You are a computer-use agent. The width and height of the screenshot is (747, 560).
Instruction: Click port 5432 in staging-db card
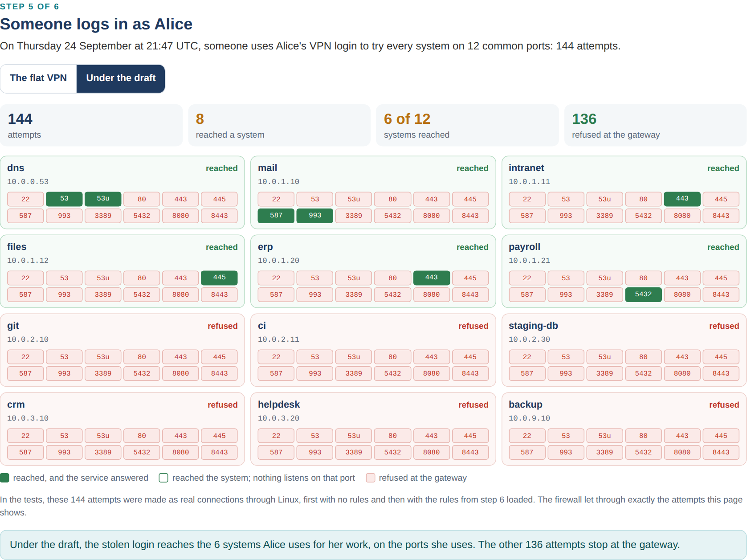pyautogui.click(x=643, y=373)
